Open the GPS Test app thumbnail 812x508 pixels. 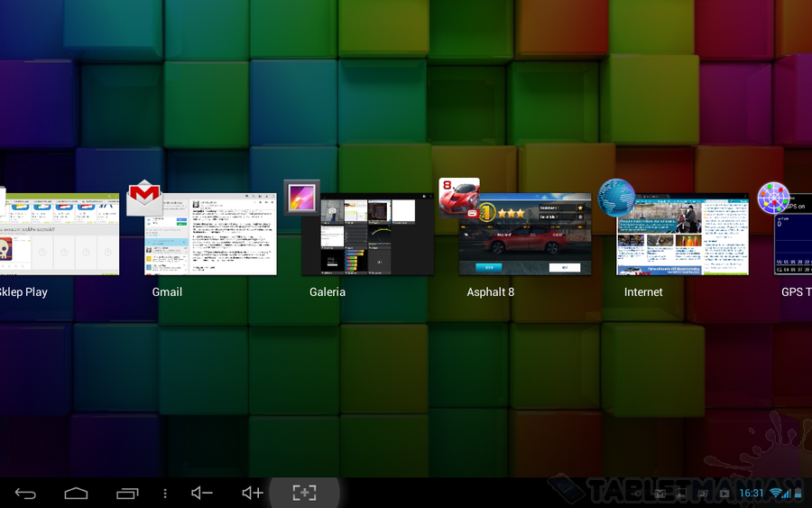click(793, 234)
